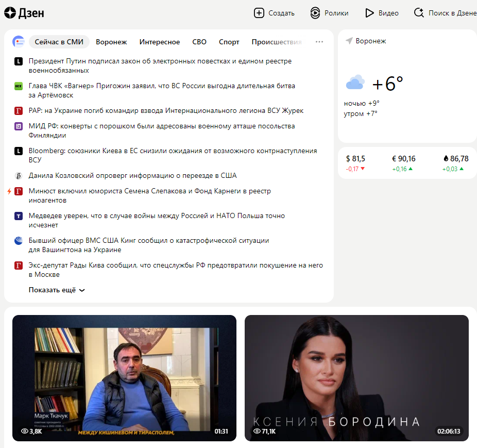This screenshot has height=448, width=477.
Task: Open МИД РФ конверты с порошком headline
Action: (x=162, y=130)
